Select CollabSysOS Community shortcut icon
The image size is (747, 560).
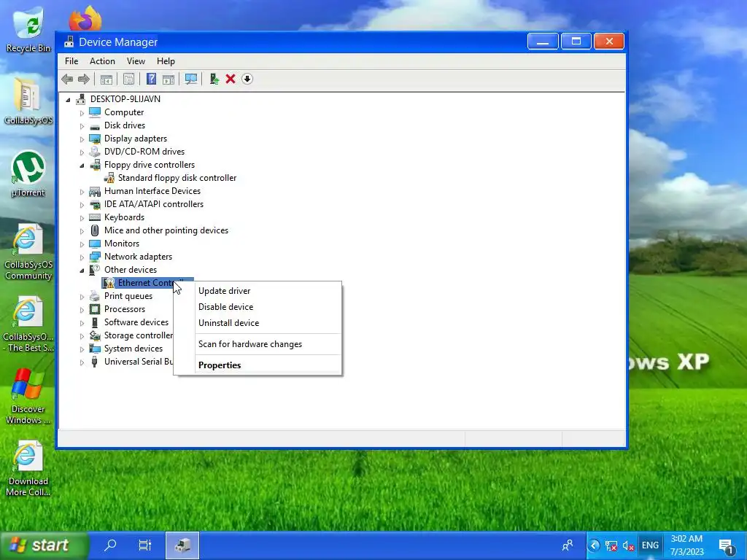28,252
